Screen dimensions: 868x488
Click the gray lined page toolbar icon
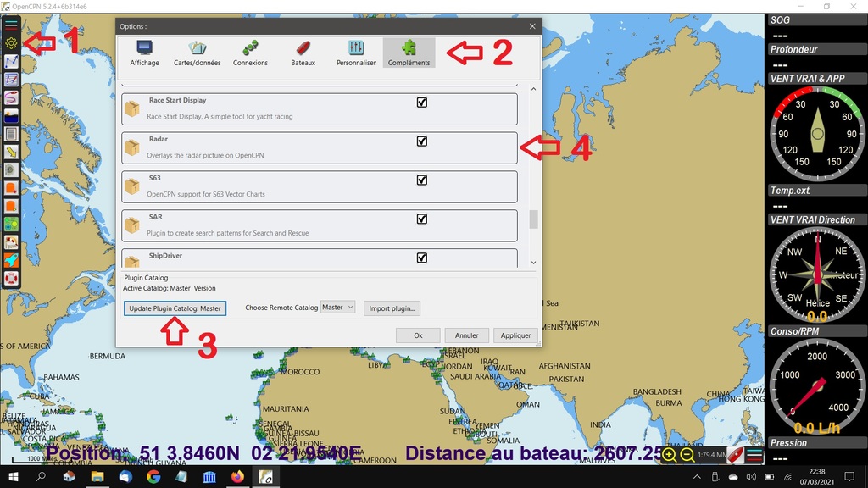(x=11, y=134)
